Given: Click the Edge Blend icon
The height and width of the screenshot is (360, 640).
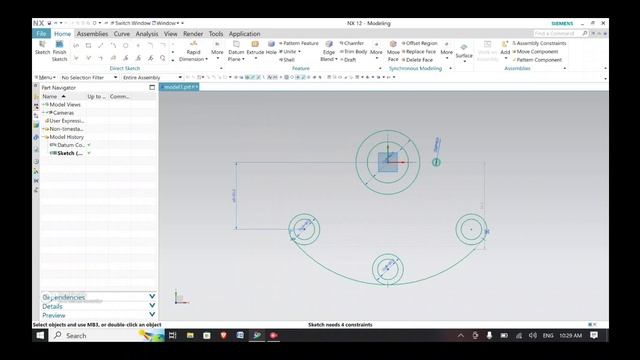Looking at the screenshot, I should coord(329,44).
